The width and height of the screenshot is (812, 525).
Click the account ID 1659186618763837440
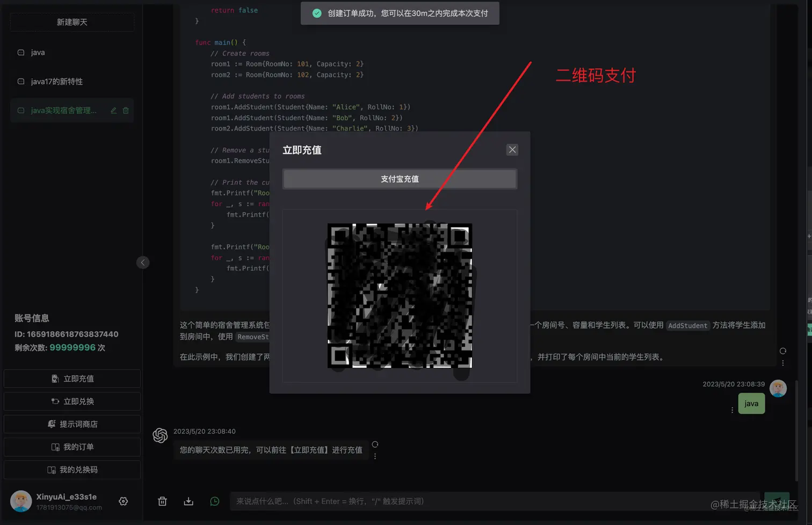(x=73, y=334)
